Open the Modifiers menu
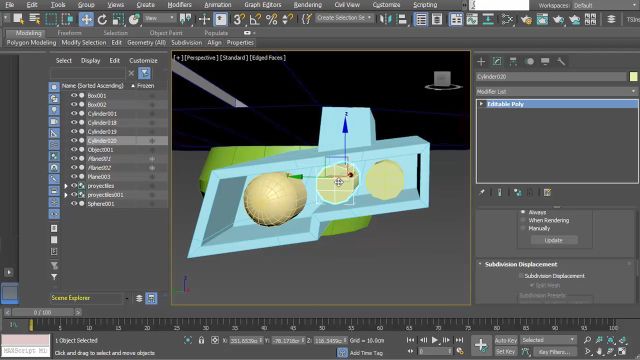The image size is (640, 360). pyautogui.click(x=180, y=5)
